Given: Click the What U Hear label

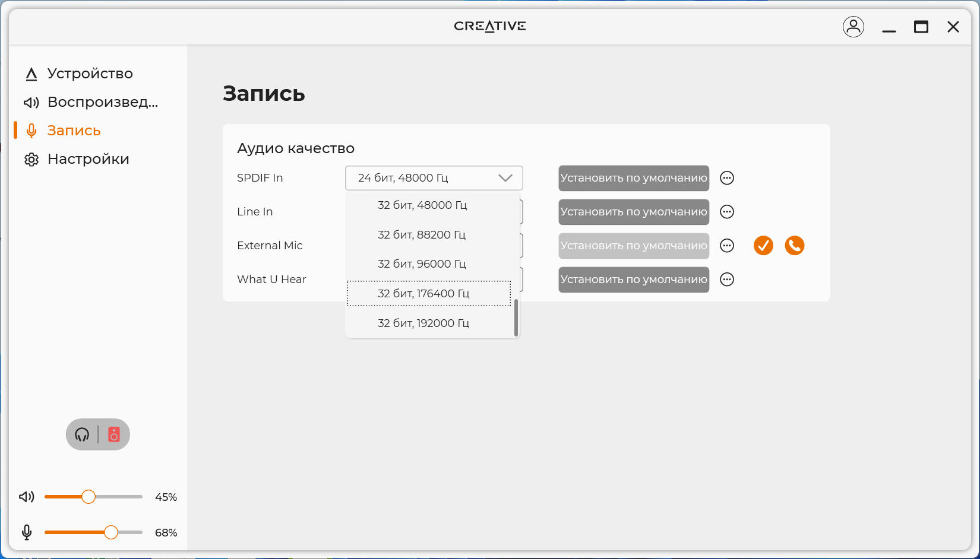Looking at the screenshot, I should 271,279.
